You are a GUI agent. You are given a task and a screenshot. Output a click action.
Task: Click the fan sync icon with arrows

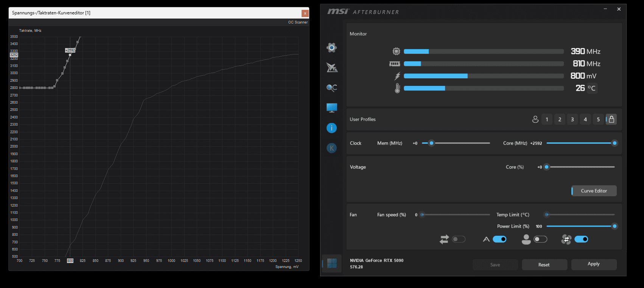pyautogui.click(x=566, y=239)
